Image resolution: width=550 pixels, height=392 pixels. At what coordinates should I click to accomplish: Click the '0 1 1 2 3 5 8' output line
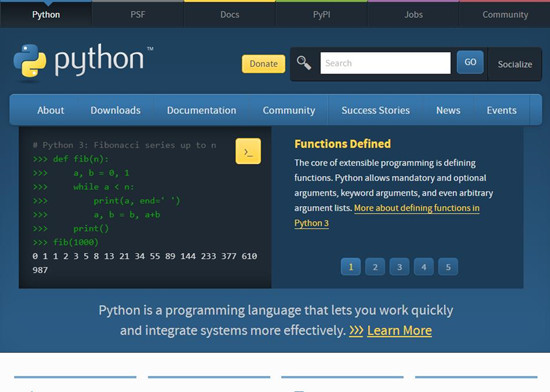(x=145, y=256)
